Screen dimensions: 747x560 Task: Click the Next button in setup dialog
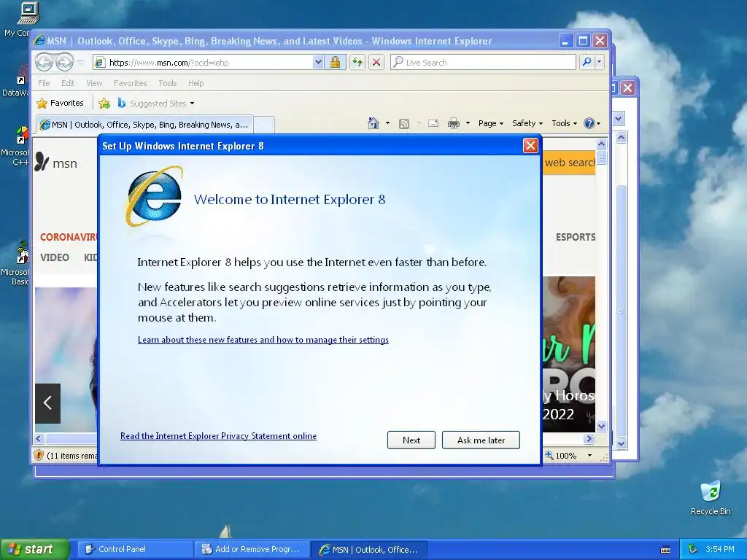pos(411,440)
